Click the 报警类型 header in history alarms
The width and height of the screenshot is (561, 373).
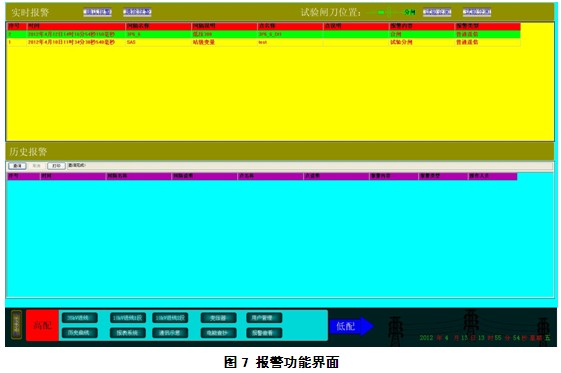click(443, 176)
